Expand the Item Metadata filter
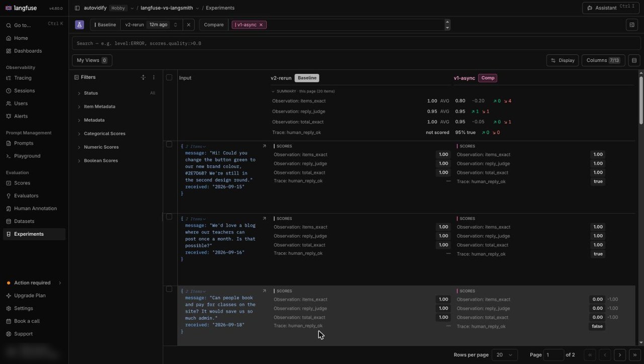This screenshot has height=364, width=644. 117,107
